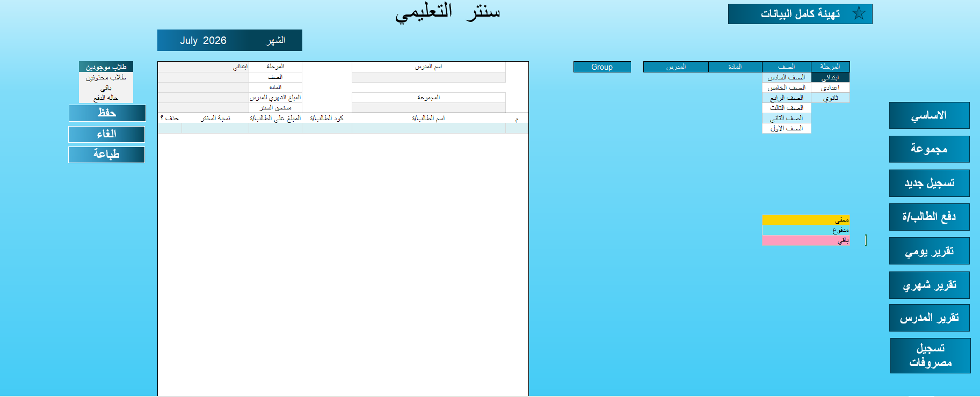Image resolution: width=980 pixels, height=397 pixels.
Task: Select the ابتدائي stage item
Action: click(x=830, y=77)
